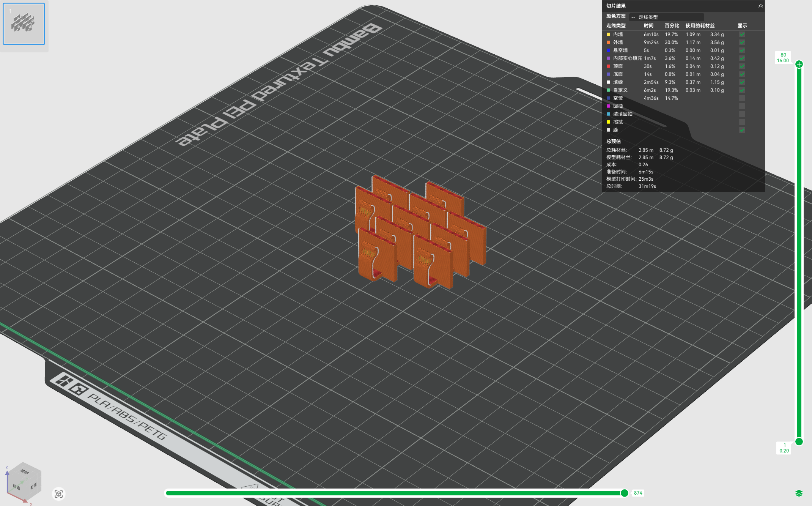The image size is (812, 506).
Task: Click the bottom handle of vertical layer slider
Action: [x=799, y=441]
